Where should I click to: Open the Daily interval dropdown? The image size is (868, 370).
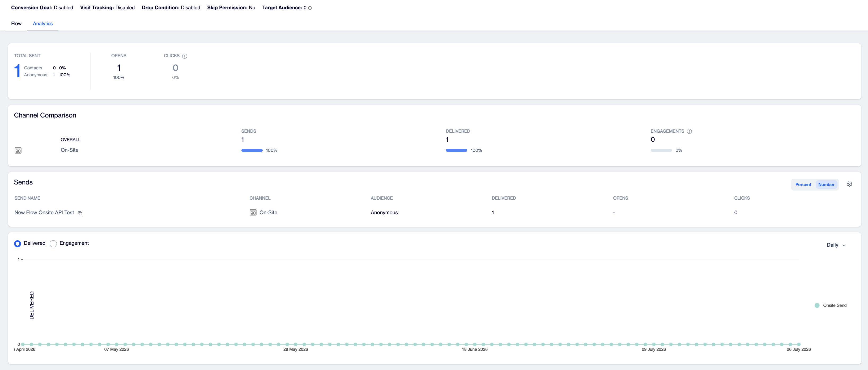point(836,245)
